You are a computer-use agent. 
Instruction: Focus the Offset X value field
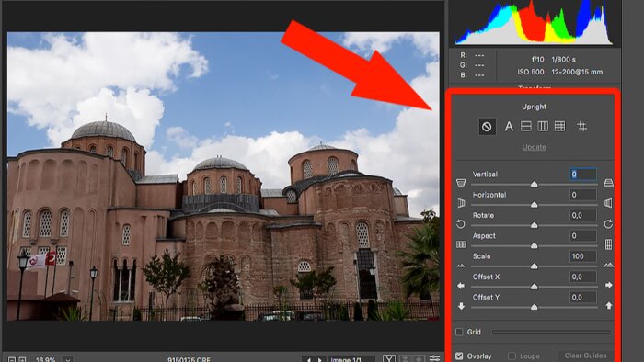583,277
